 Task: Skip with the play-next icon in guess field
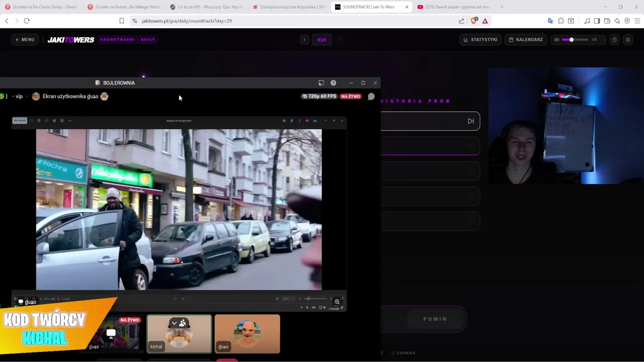pyautogui.click(x=471, y=121)
